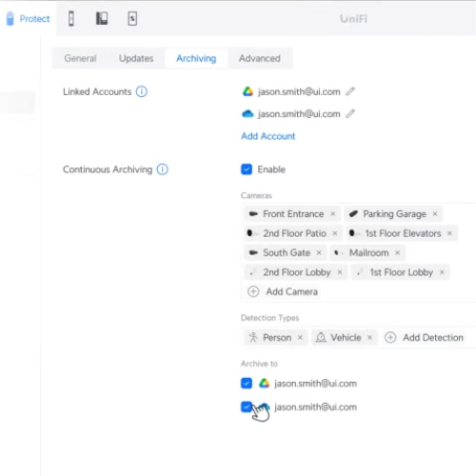The height and width of the screenshot is (476, 476).
Task: Remove the Mailroom camera tag
Action: coord(397,253)
